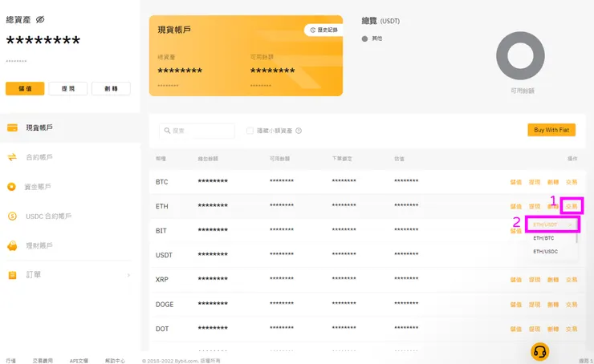Click 儲值 in the XRP row
Screen dimensions: 594x364
pos(515,280)
